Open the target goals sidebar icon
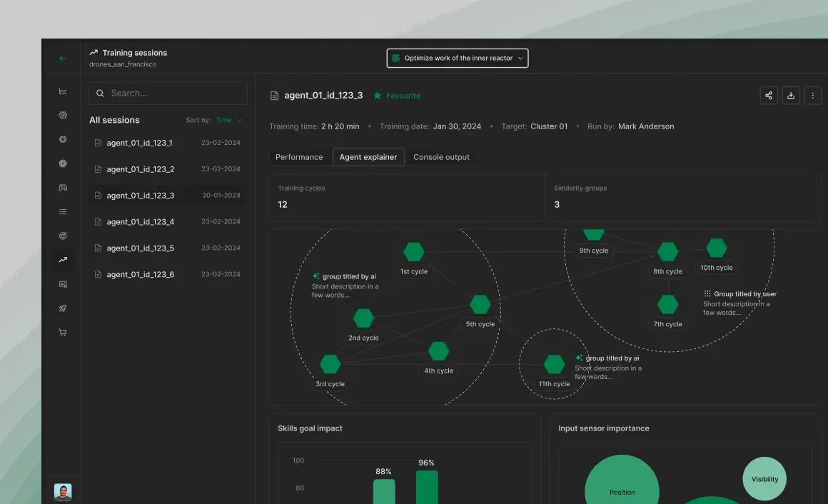This screenshot has width=828, height=504. click(x=63, y=236)
